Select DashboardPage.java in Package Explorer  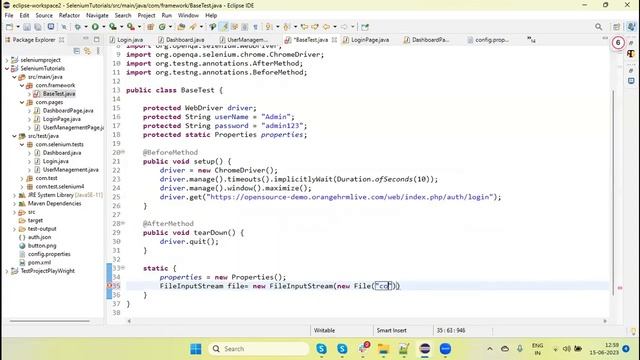click(68, 111)
